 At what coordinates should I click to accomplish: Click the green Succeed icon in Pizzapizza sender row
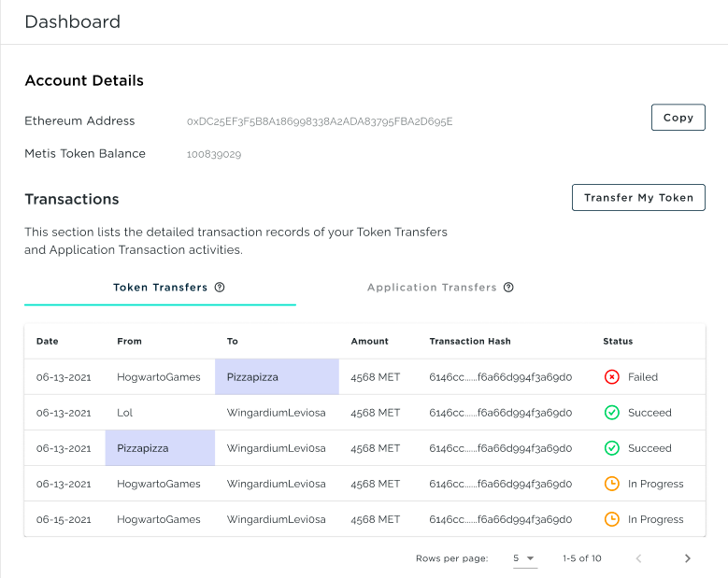612,448
